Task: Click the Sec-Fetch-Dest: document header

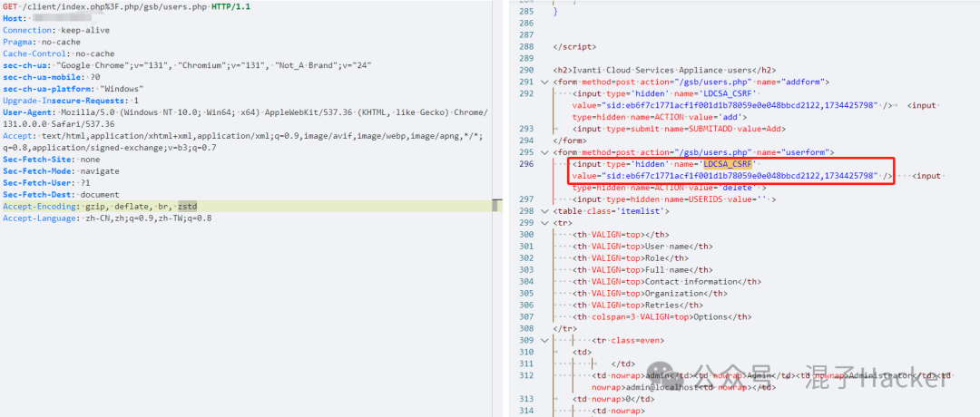Action: tap(59, 195)
